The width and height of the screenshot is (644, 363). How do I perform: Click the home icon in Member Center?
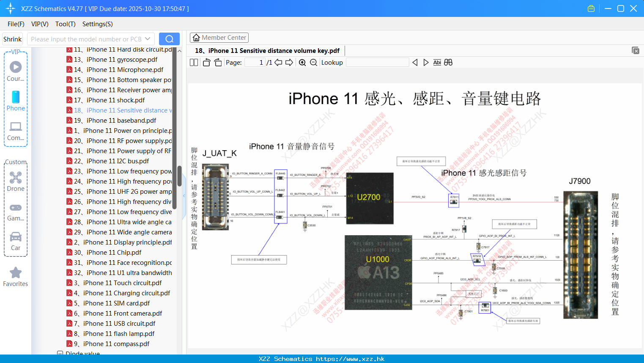point(196,38)
